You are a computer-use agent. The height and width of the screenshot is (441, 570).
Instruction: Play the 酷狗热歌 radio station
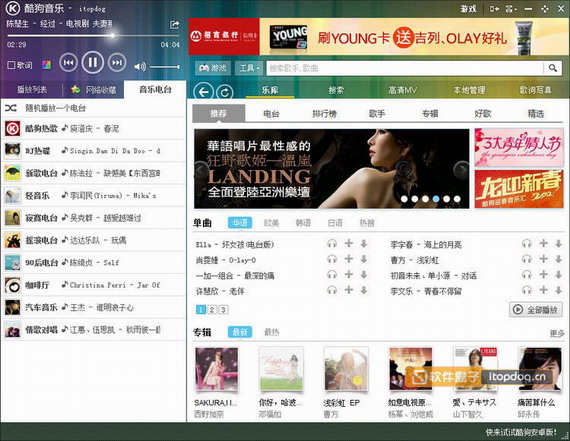click(94, 128)
